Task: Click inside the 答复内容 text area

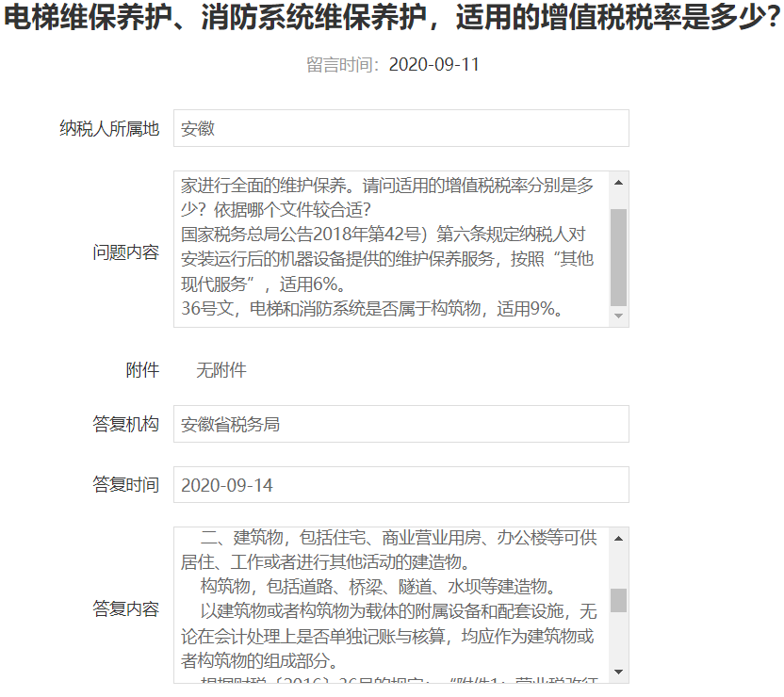Action: 391,605
